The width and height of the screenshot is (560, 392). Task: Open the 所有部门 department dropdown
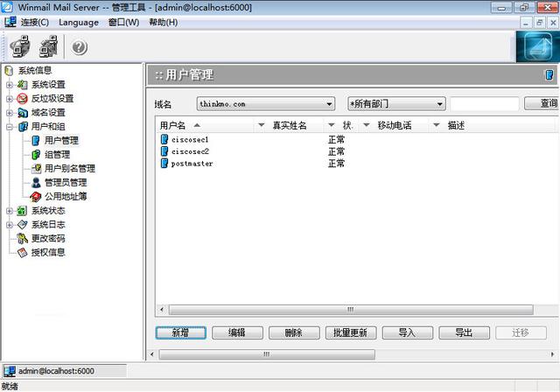coord(440,104)
